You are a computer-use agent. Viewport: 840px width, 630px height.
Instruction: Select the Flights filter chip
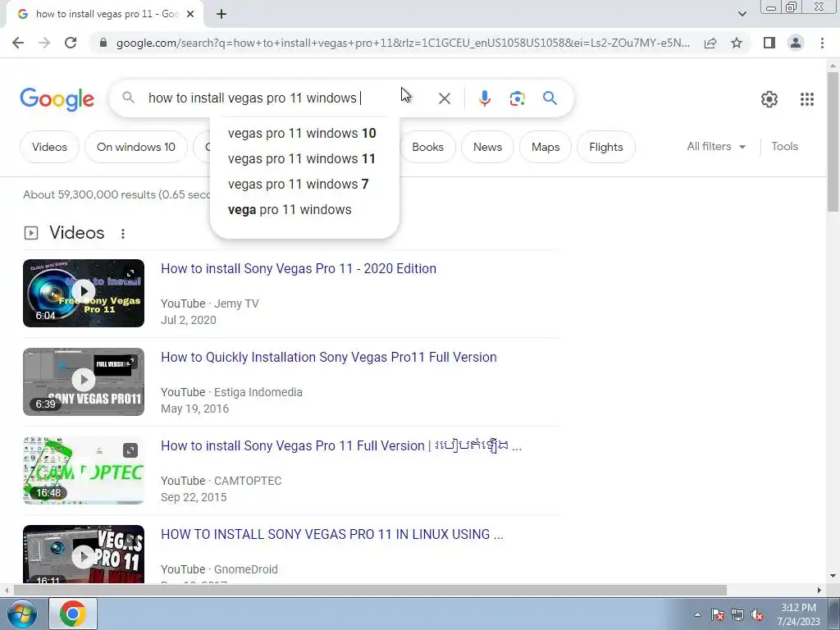pyautogui.click(x=606, y=147)
